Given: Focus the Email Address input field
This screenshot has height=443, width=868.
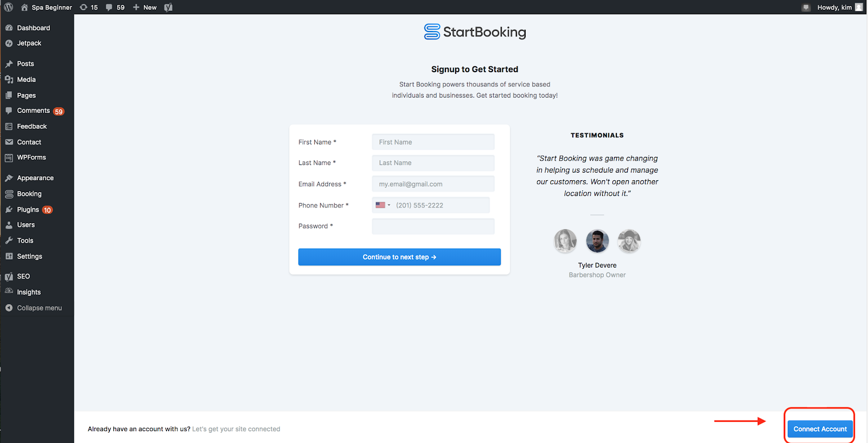Looking at the screenshot, I should pos(433,184).
